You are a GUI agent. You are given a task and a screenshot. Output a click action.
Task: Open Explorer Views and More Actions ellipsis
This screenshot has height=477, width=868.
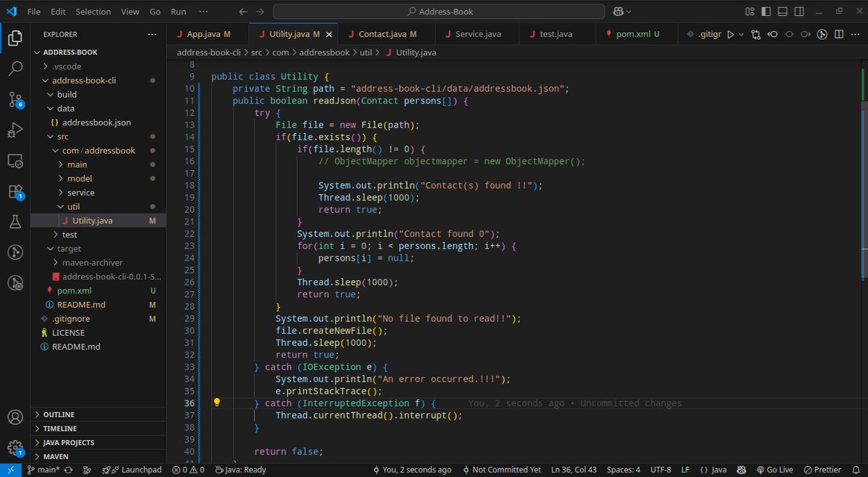point(151,34)
